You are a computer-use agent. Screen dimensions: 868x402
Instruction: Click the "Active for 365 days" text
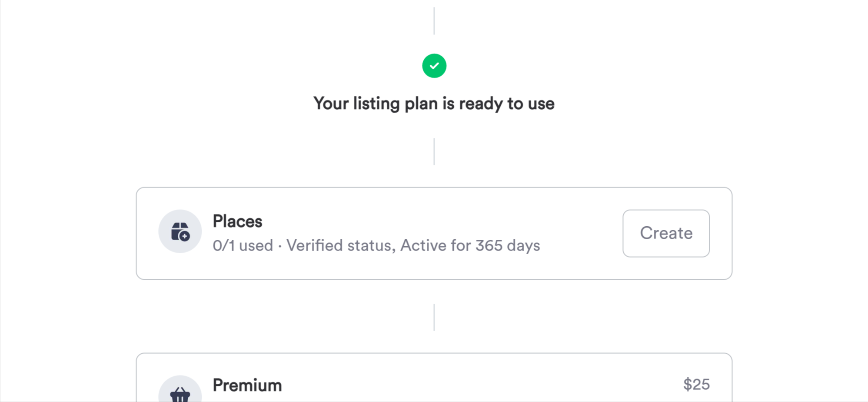click(470, 246)
